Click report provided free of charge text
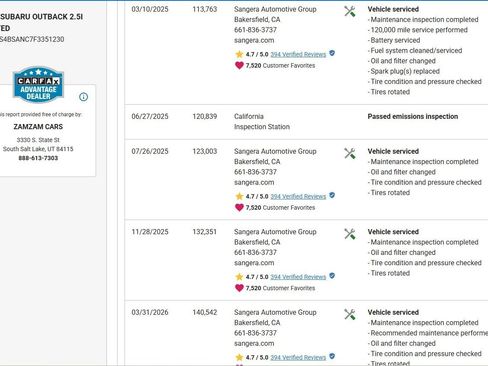This screenshot has width=488, height=366. [x=41, y=115]
